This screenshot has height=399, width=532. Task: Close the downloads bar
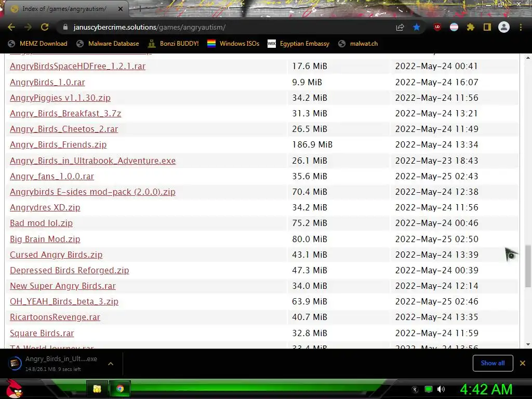click(x=523, y=363)
